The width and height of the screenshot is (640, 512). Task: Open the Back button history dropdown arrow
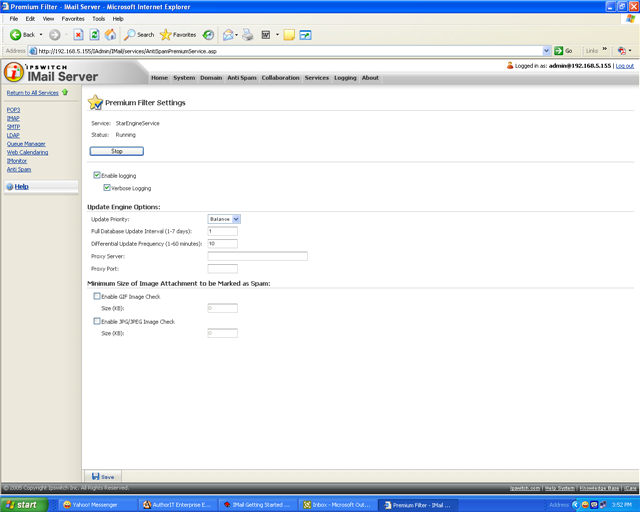(x=41, y=35)
